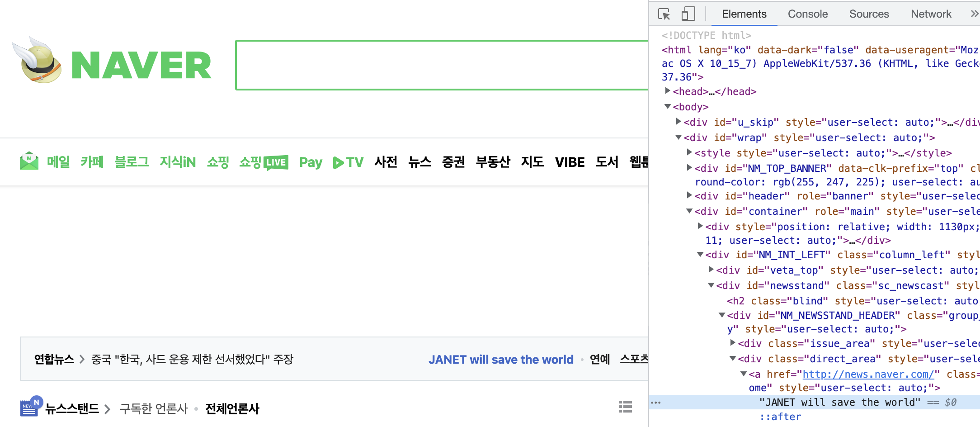Click the 뉴스스탠드 title link
Screen dimensions: 980x427
pyautogui.click(x=72, y=408)
